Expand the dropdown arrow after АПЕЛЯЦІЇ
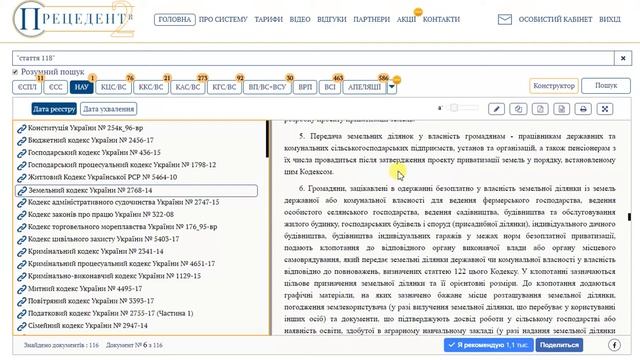Image resolution: width=640 pixels, height=360 pixels. [391, 87]
